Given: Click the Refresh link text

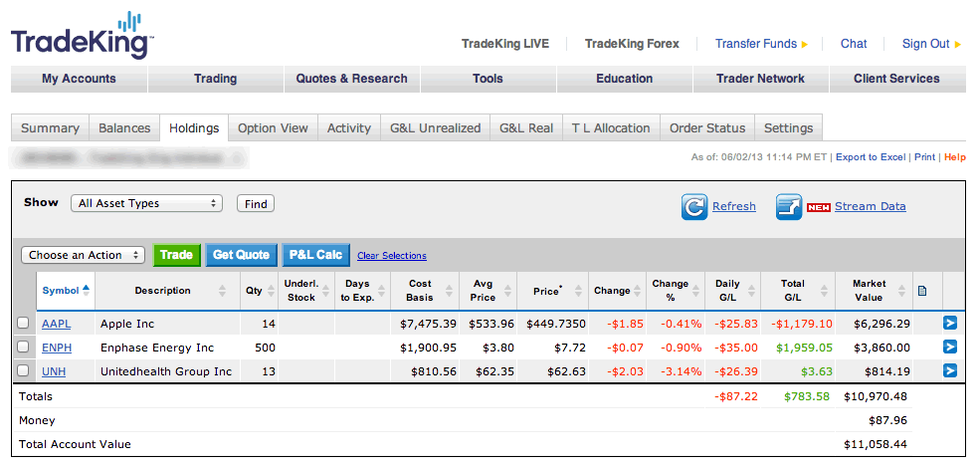Looking at the screenshot, I should click(734, 206).
